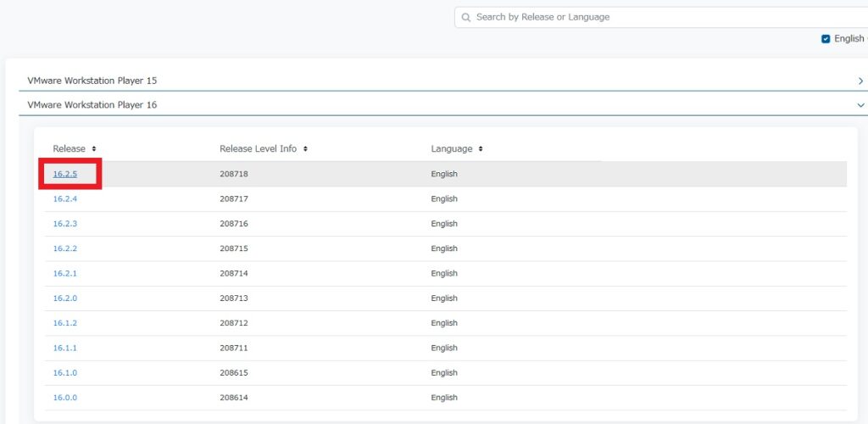Toggle the English checkbox
The width and height of the screenshot is (868, 424).
(x=826, y=39)
